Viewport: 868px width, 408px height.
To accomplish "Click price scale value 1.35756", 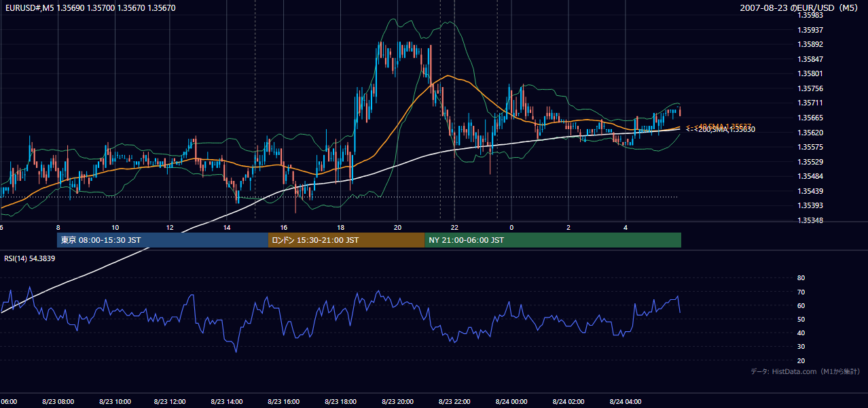I will coord(810,88).
